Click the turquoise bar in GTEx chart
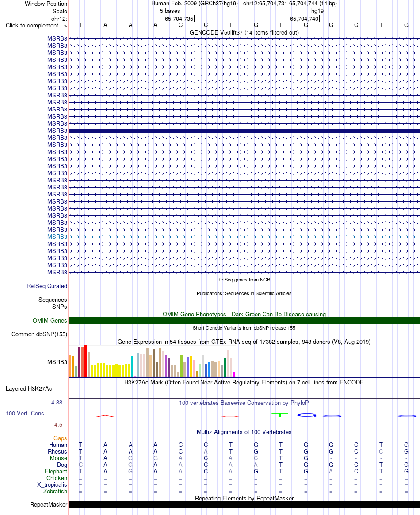This screenshot has height=515, width=420. 132,366
